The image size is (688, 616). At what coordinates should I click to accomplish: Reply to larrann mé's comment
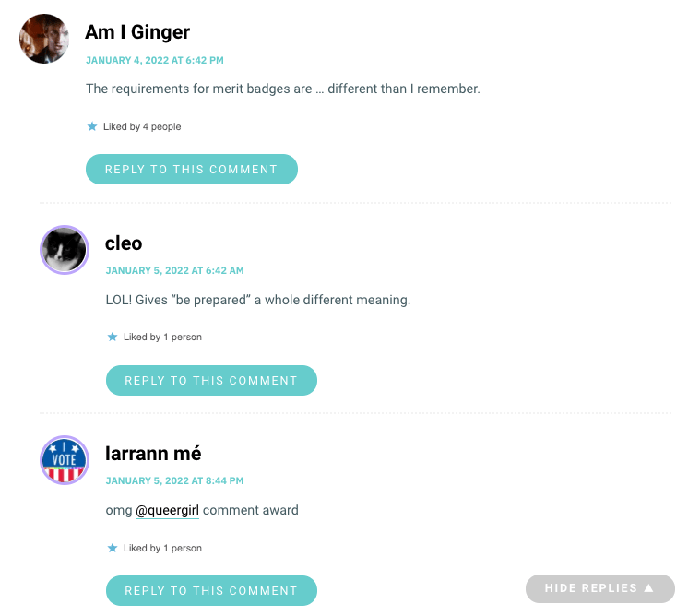pos(211,590)
